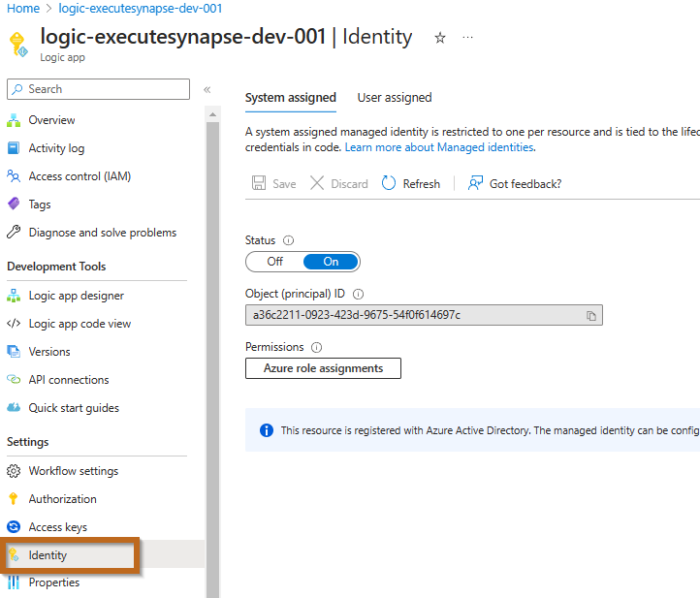Open Diagnose and solve problems
The height and width of the screenshot is (598, 700).
103,233
